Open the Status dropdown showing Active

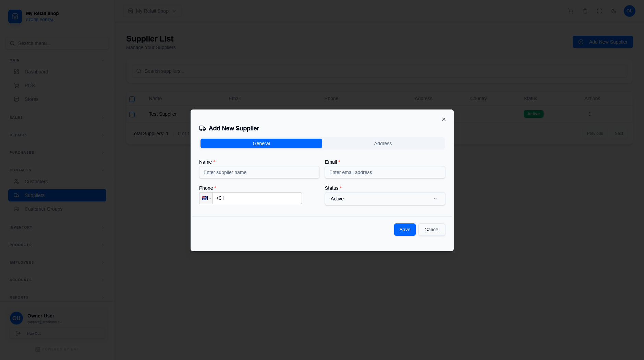[x=384, y=199]
